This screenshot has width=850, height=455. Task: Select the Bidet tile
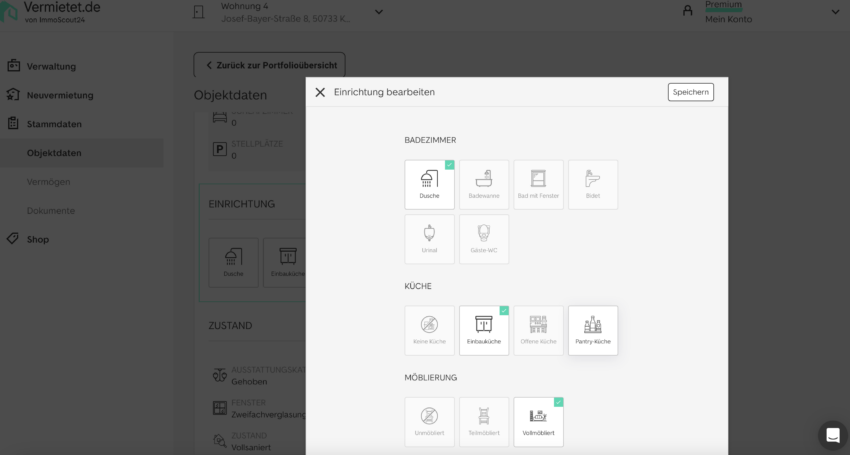593,184
